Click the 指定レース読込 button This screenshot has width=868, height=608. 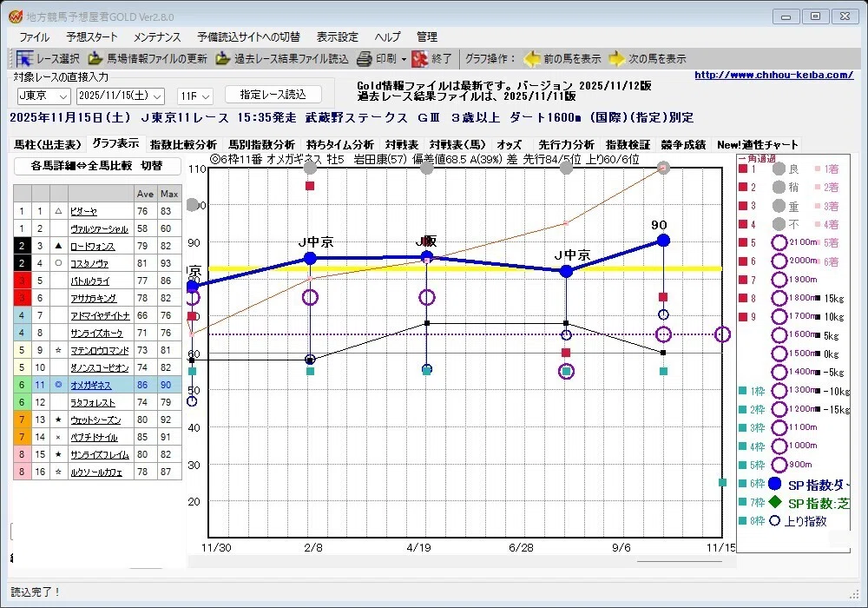pyautogui.click(x=273, y=95)
